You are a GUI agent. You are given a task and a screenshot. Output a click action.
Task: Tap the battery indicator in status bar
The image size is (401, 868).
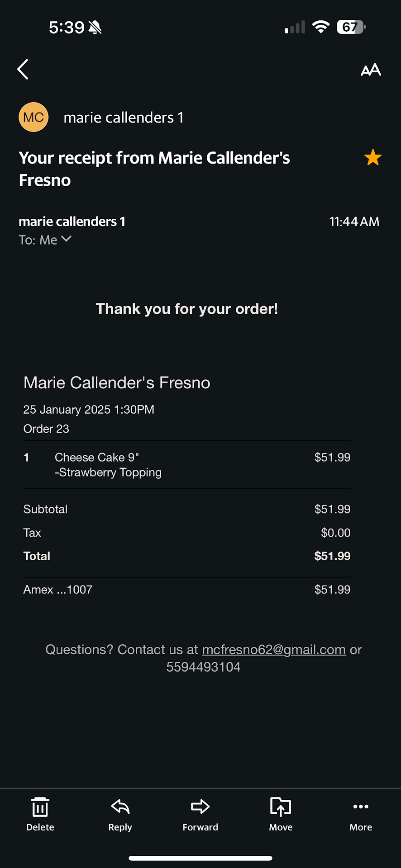[x=351, y=27]
